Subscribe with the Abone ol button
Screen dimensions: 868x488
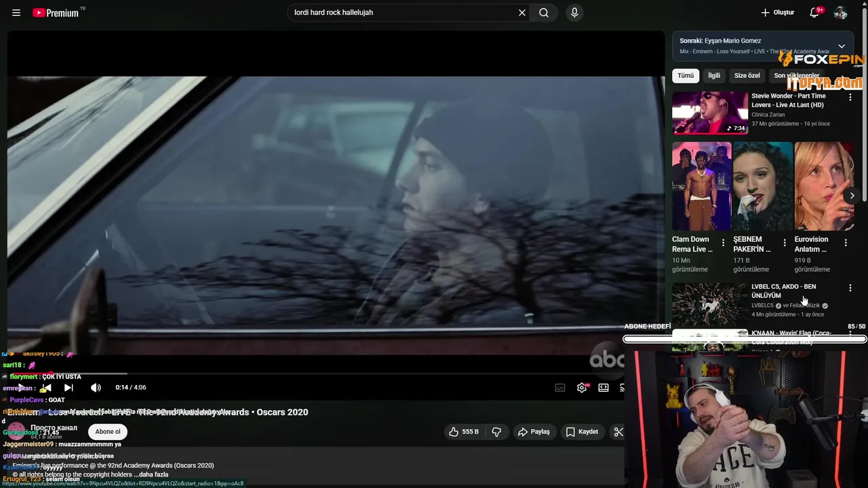coord(108,432)
